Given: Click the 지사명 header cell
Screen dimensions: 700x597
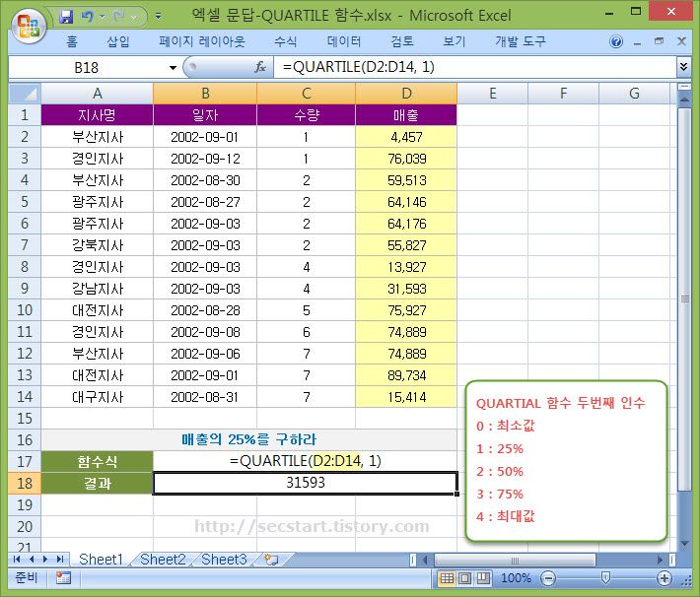Looking at the screenshot, I should (x=97, y=115).
